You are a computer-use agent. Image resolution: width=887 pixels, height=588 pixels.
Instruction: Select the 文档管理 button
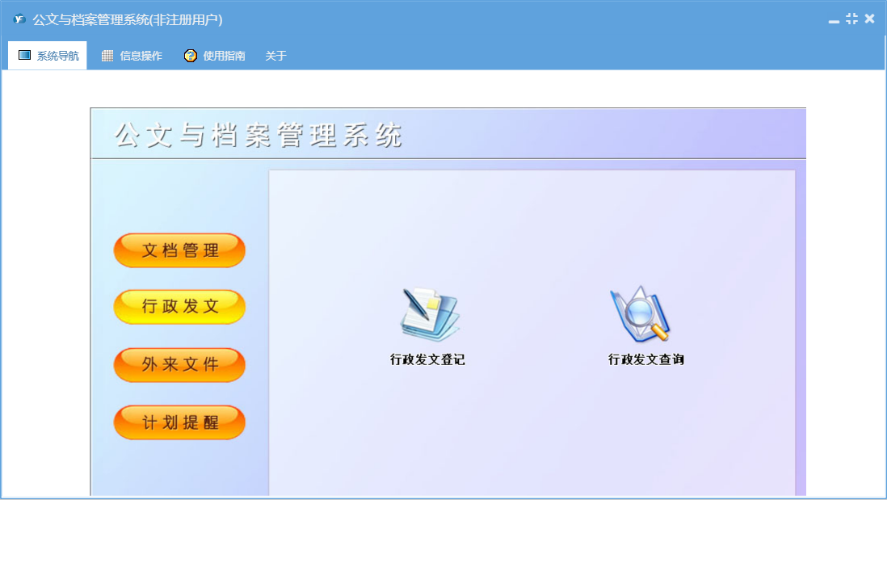coord(179,250)
